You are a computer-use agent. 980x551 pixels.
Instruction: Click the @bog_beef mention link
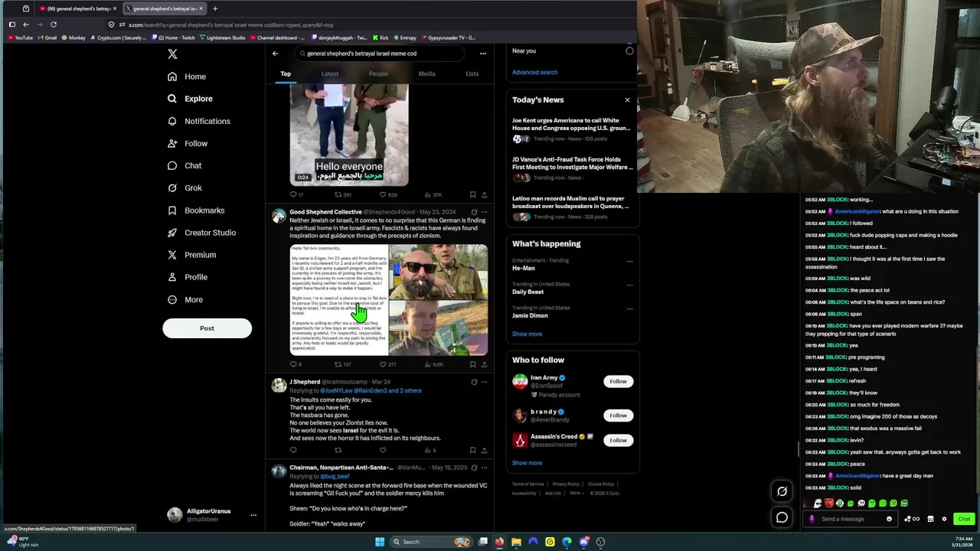point(335,476)
